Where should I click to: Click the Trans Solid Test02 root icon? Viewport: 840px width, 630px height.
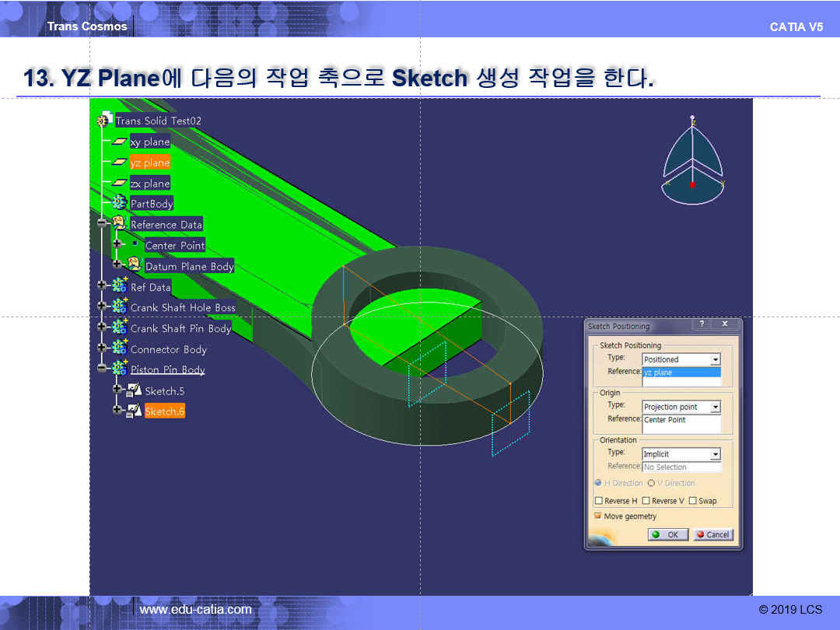click(x=106, y=120)
